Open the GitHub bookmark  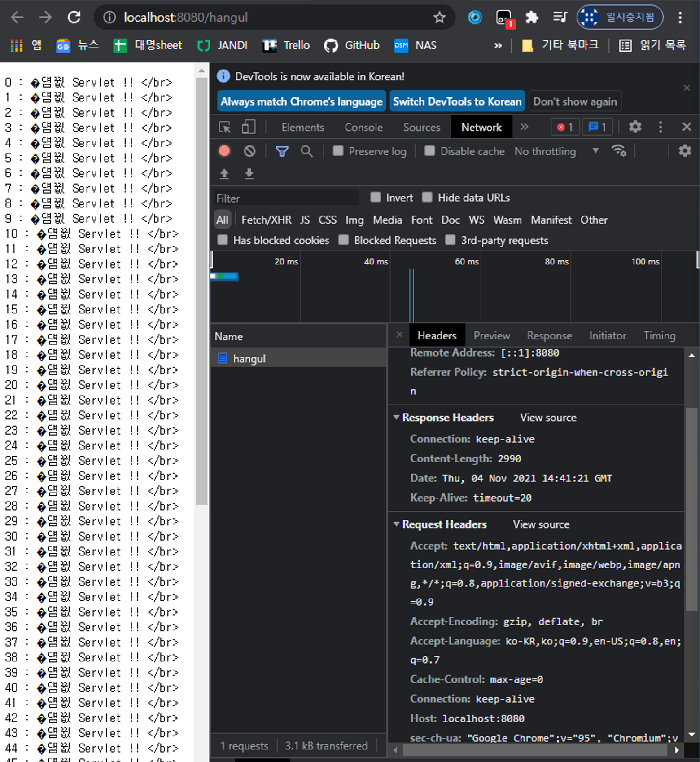tap(352, 45)
